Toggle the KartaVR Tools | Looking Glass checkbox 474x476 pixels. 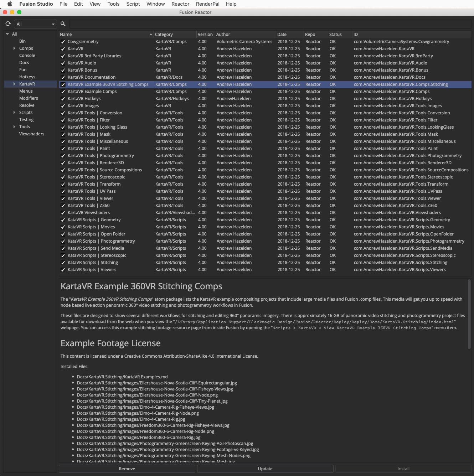(63, 127)
